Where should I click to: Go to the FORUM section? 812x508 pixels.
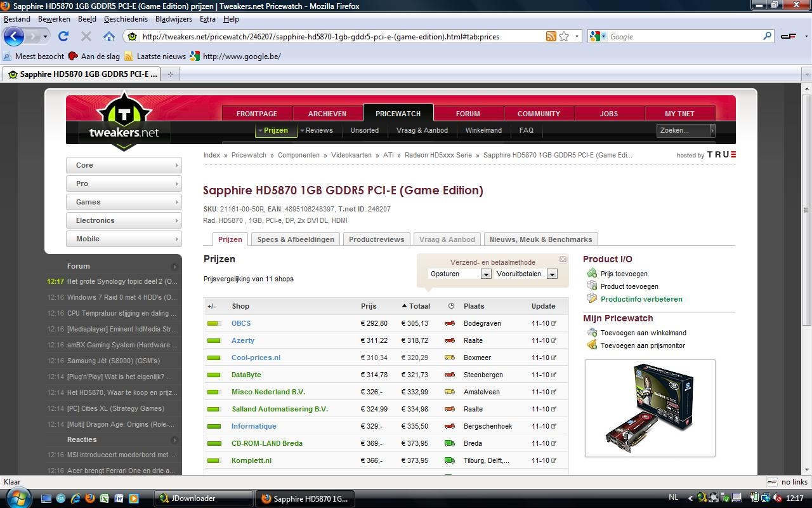coord(468,114)
